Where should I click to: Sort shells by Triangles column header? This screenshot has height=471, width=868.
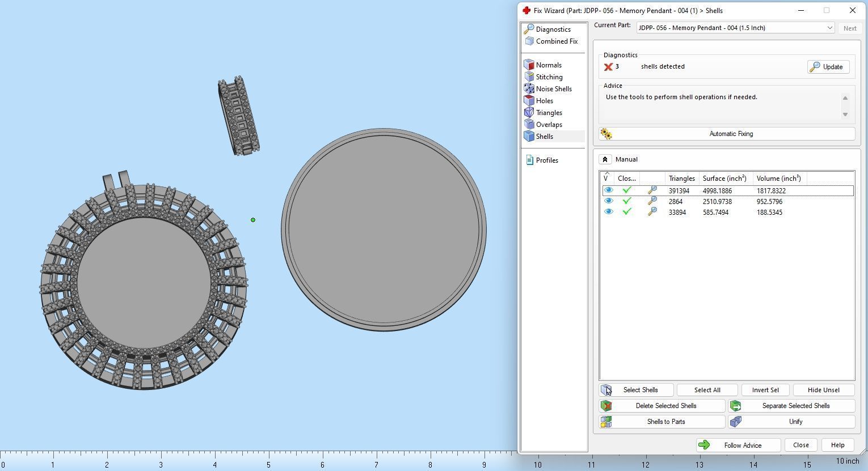click(682, 178)
